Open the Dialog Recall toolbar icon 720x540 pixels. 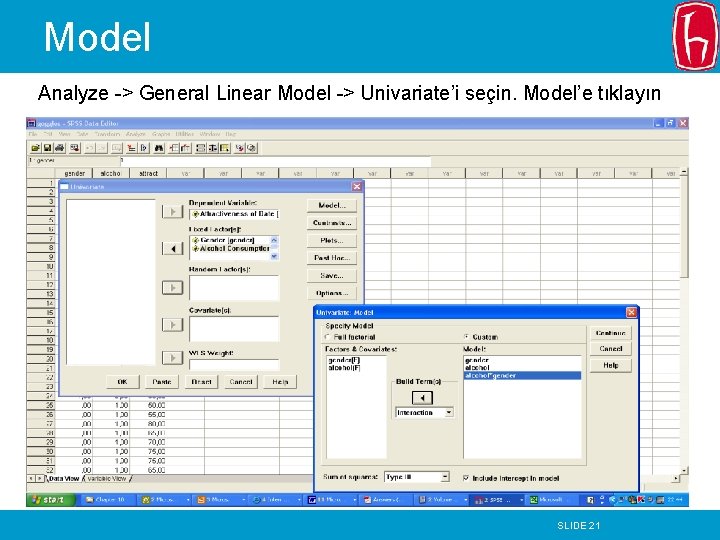tap(75, 148)
